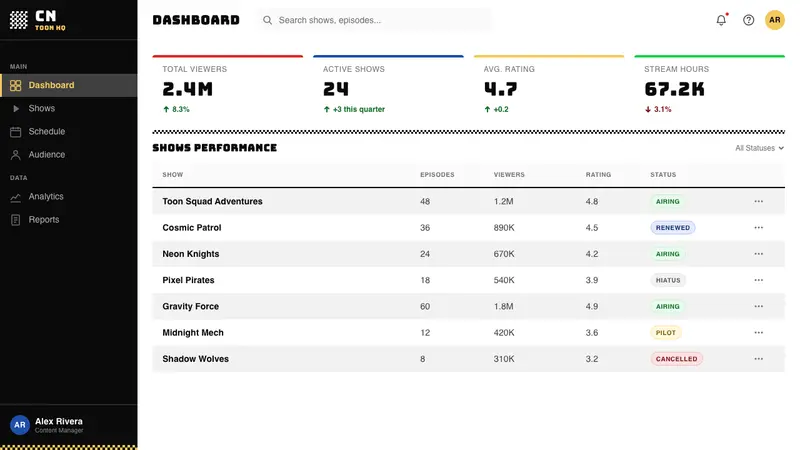Focus the Search shows, episodes field
The image size is (800, 450).
pyautogui.click(x=375, y=20)
